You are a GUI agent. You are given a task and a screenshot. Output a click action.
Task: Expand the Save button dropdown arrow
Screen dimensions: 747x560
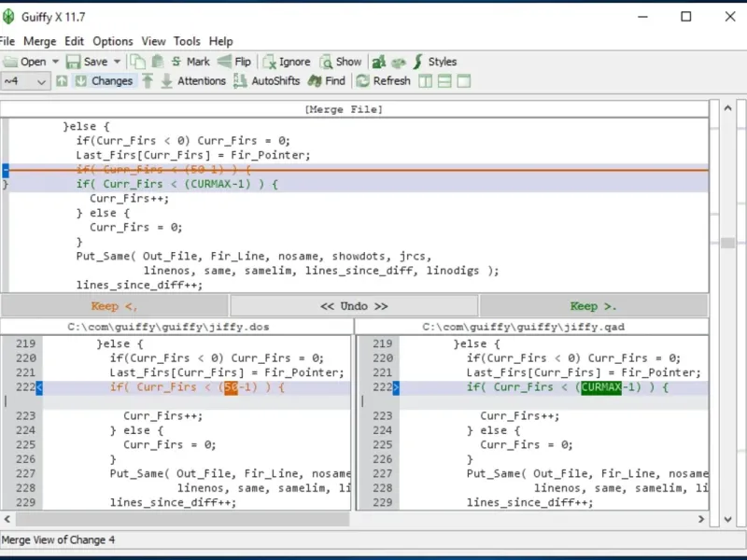click(x=118, y=62)
